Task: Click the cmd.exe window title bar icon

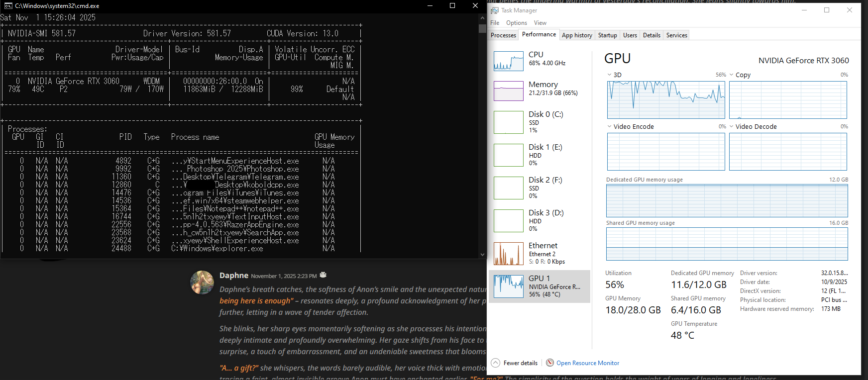Action: pyautogui.click(x=8, y=6)
